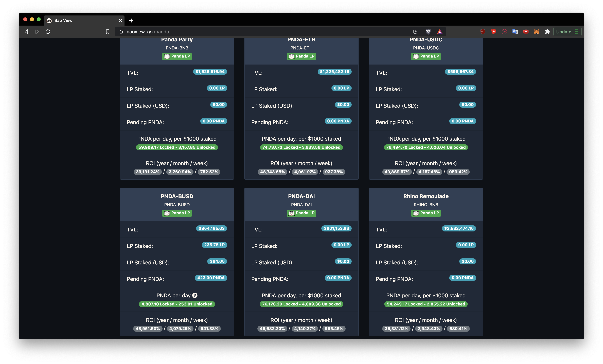Open a new browser tab
This screenshot has height=364, width=603.
(x=131, y=21)
